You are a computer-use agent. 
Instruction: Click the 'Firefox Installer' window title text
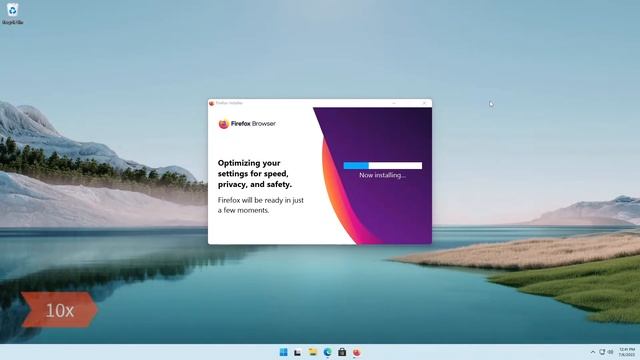pos(229,103)
